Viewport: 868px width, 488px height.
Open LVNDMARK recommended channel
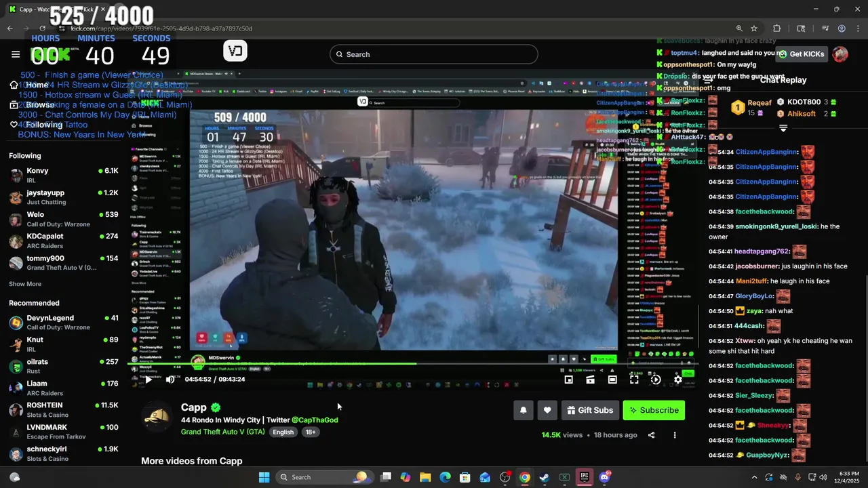64,432
